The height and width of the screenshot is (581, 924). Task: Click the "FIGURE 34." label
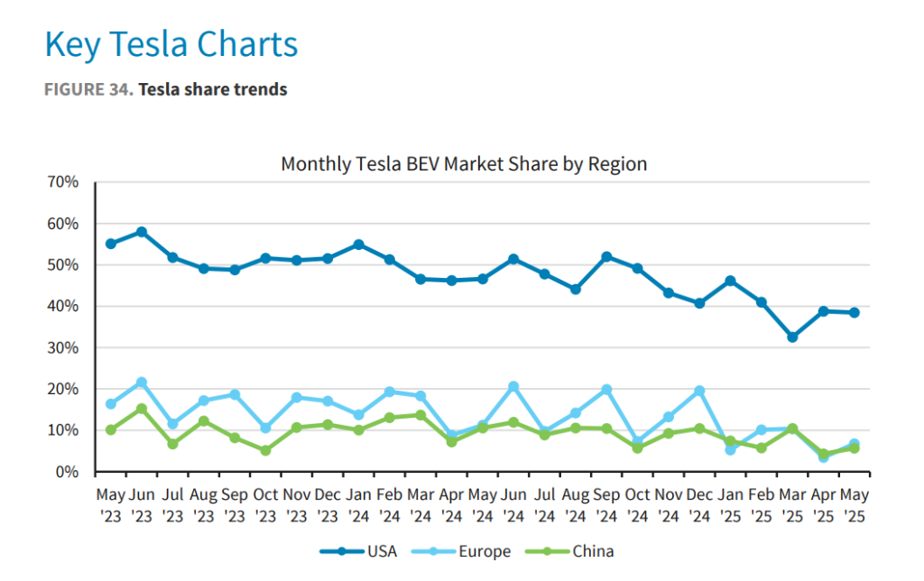(x=88, y=89)
